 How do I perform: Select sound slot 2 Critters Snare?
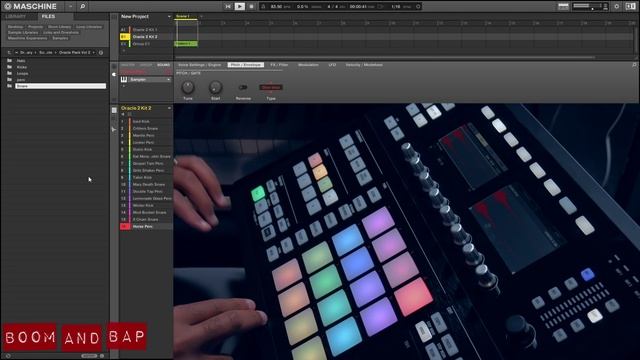(146, 129)
